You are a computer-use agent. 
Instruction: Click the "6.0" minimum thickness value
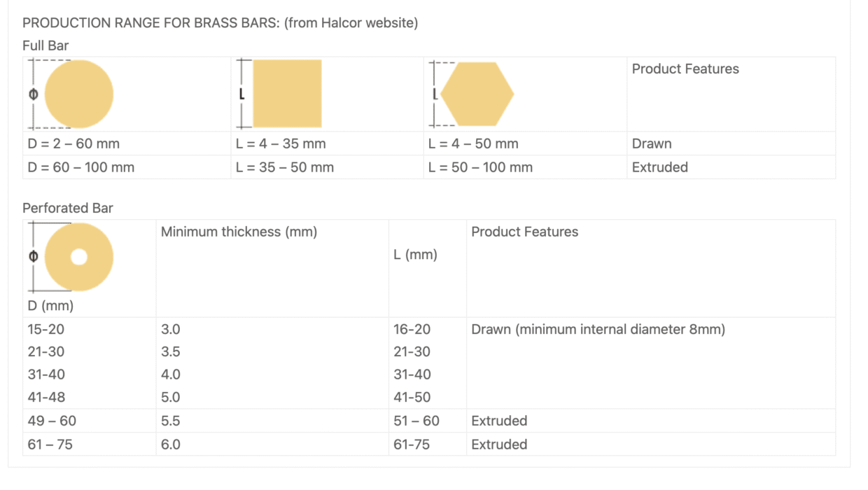171,444
